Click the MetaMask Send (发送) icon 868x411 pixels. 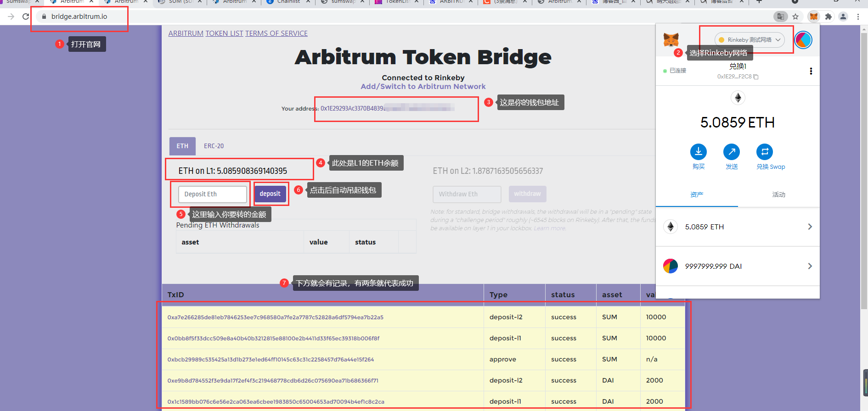click(x=732, y=152)
